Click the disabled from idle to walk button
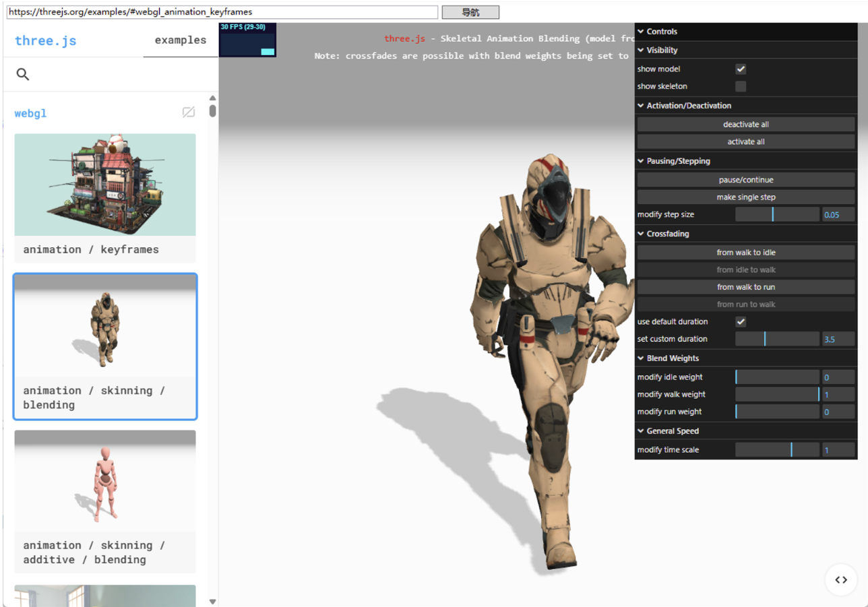Image resolution: width=868 pixels, height=607 pixels. (x=746, y=269)
